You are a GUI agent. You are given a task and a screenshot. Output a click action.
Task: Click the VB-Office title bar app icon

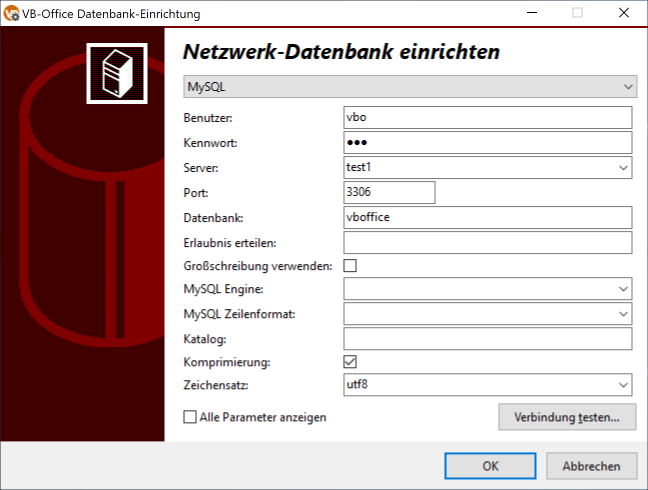coord(13,14)
